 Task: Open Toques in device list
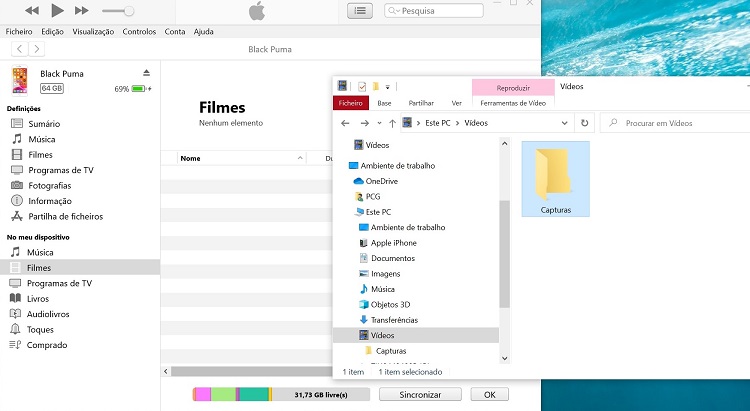(x=40, y=329)
